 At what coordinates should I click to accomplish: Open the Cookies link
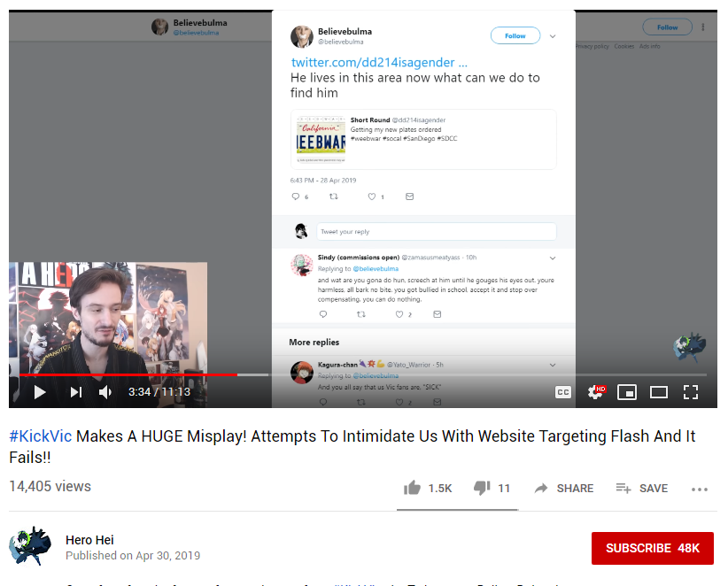[624, 46]
